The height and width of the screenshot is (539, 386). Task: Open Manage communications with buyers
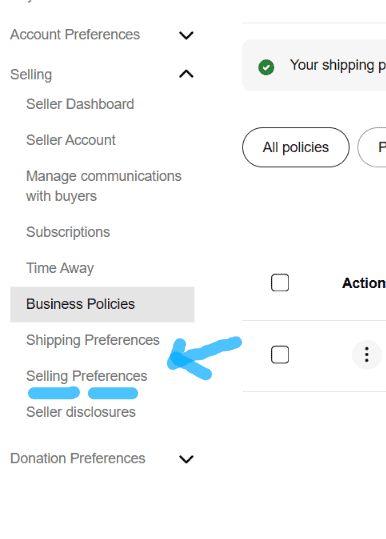[x=104, y=186]
